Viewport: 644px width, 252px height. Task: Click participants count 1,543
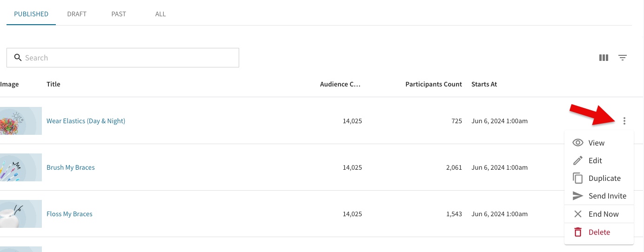[x=454, y=214]
